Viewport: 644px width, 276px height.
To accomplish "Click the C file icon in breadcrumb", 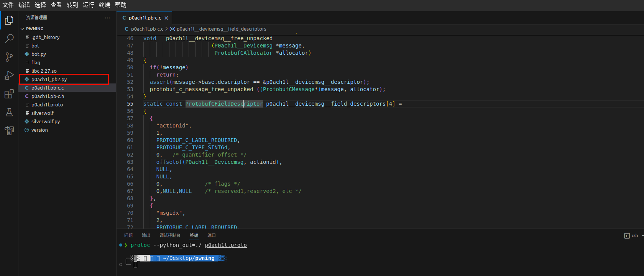I will click(127, 29).
